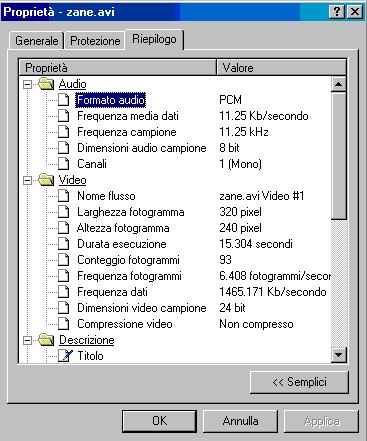Click the page icon beside Compressione video
Screen dimensions: 367x441
click(64, 324)
